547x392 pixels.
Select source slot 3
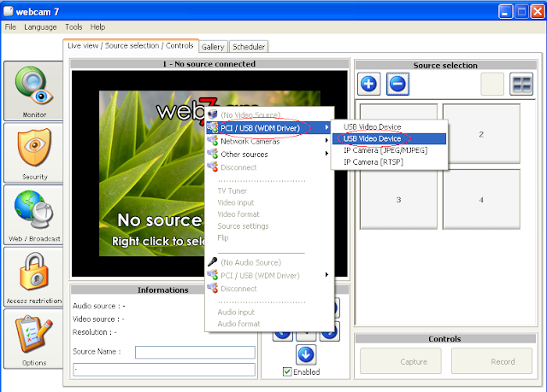coord(398,200)
